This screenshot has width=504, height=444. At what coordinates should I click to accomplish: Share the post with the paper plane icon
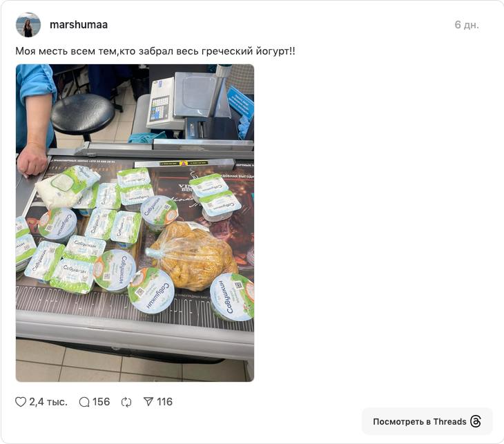point(148,402)
